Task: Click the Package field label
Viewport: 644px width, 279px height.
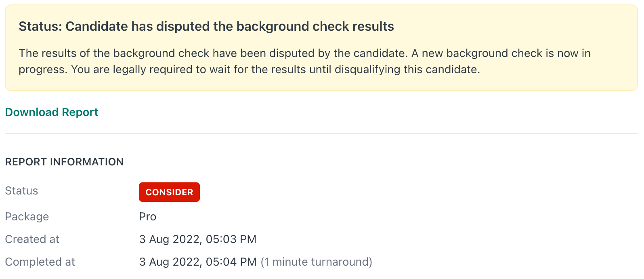Action: (x=27, y=217)
